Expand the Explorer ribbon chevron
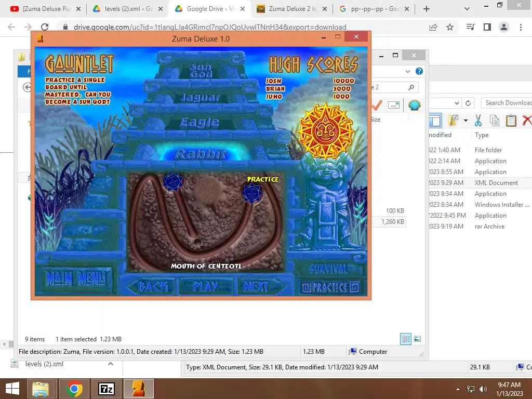 tap(407, 71)
